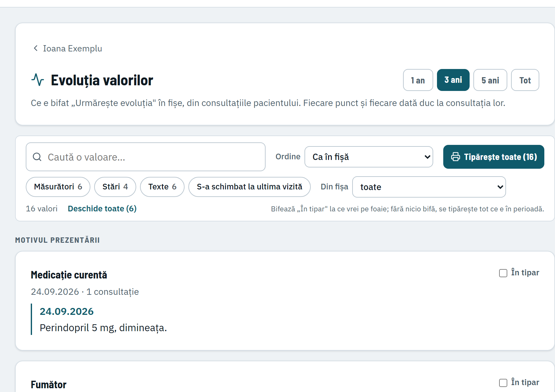Open the consultation dated 24.09.2026

[x=67, y=311]
